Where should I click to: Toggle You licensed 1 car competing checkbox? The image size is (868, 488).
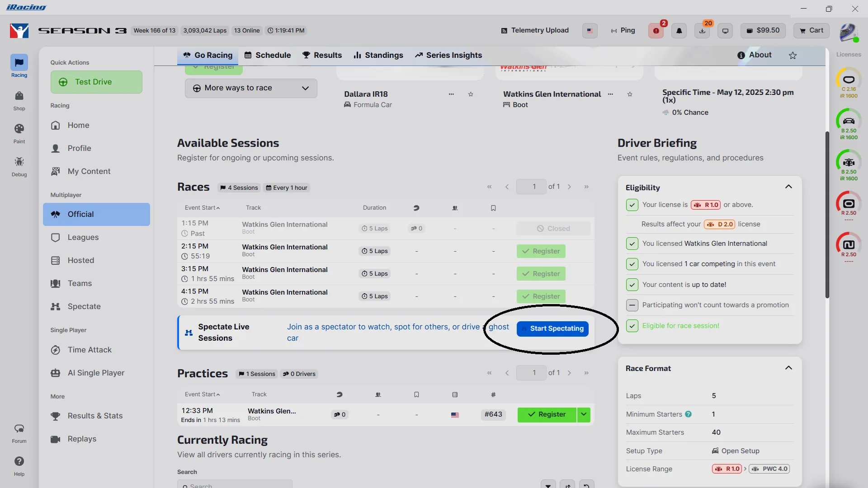632,264
